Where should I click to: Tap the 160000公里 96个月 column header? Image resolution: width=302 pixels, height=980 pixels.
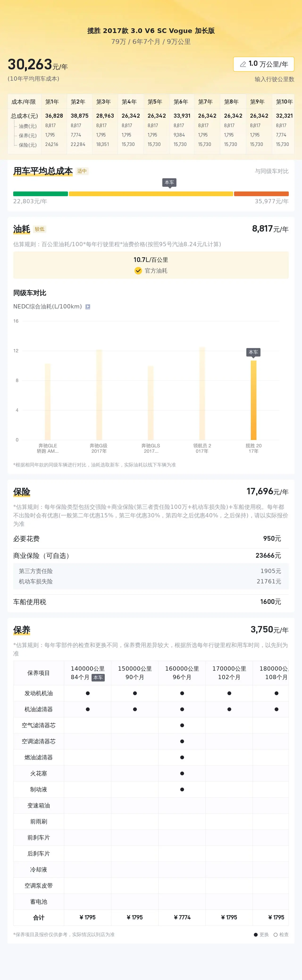[182, 673]
